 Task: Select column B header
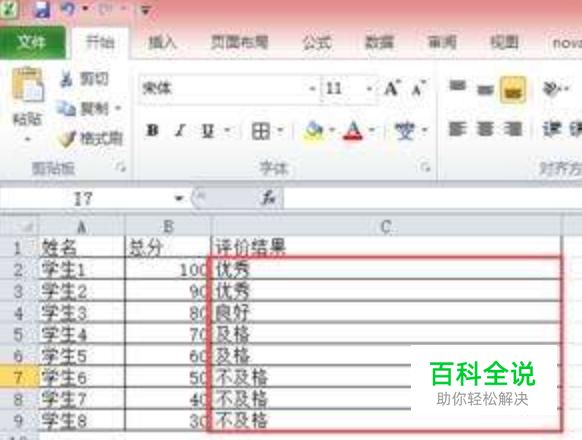(168, 226)
